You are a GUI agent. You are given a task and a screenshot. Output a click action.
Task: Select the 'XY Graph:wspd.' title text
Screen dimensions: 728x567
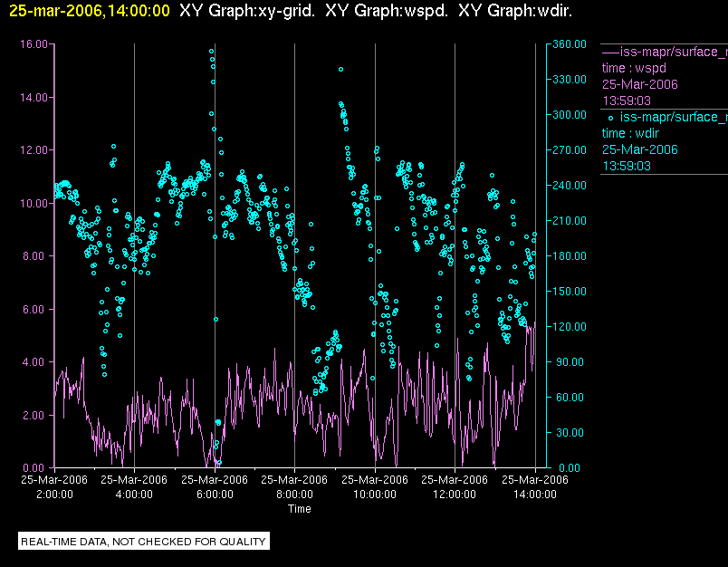point(387,11)
